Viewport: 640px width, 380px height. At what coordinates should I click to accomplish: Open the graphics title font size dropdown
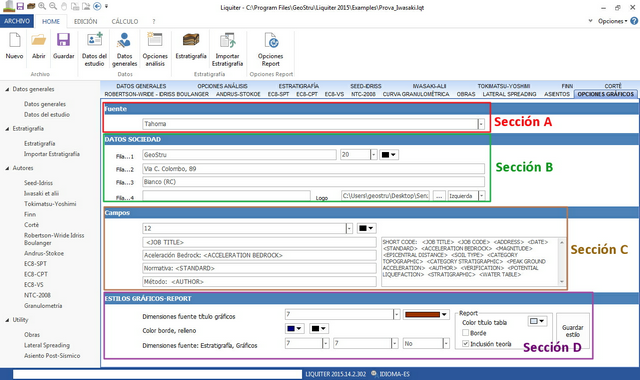396,314
